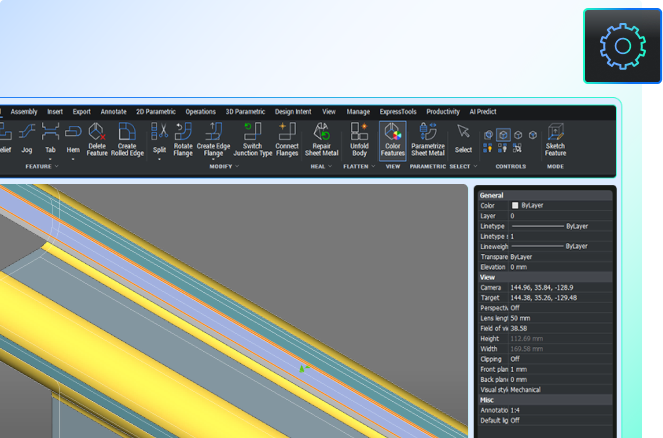Click the Field of view 38.58 value
Viewport: 663px width, 438px height.
(560, 328)
